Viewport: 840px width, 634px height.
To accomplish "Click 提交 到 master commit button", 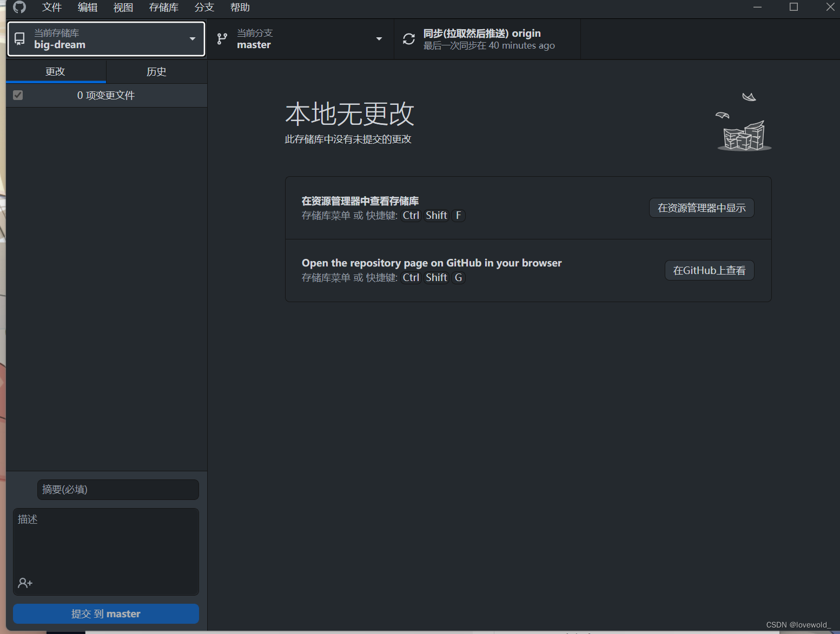I will point(106,614).
